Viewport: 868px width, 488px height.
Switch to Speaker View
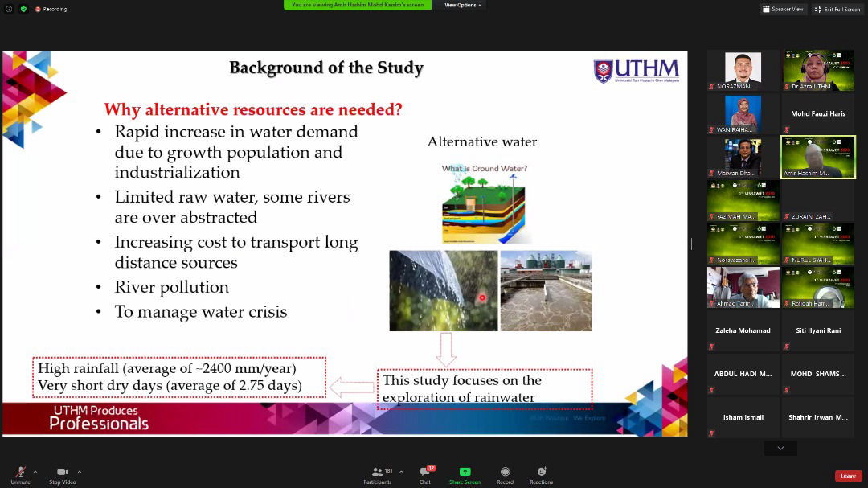tap(783, 9)
